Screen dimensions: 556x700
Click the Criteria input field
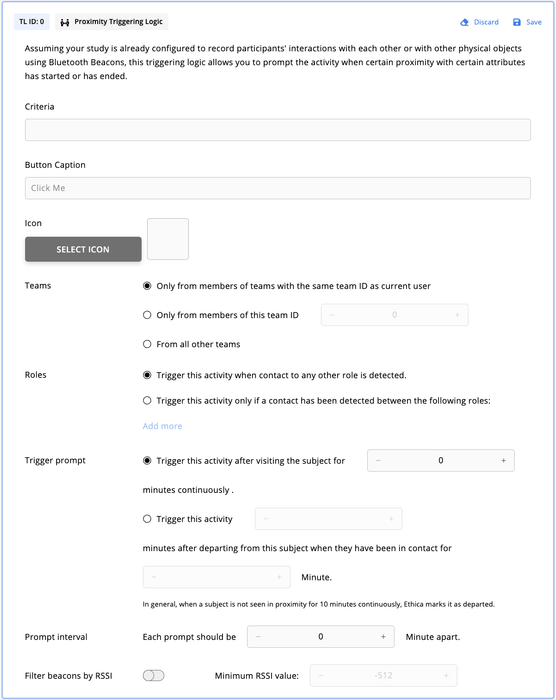click(x=278, y=130)
